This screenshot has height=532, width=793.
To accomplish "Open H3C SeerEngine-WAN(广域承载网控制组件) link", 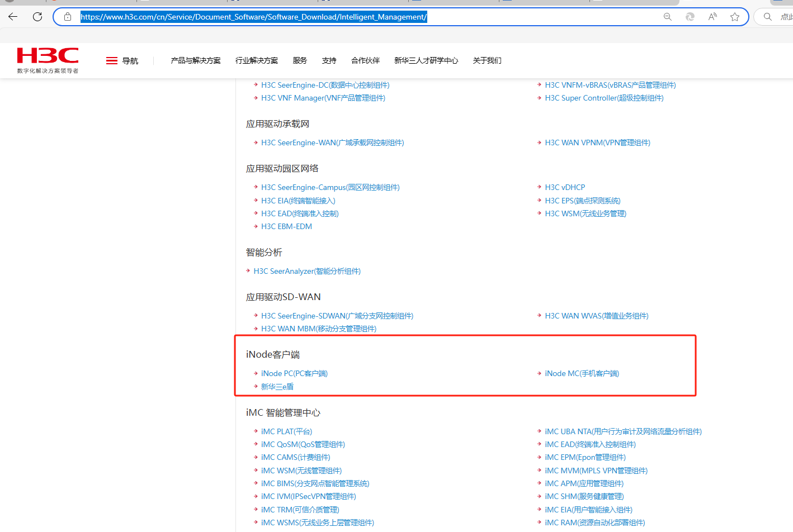I will coord(333,142).
